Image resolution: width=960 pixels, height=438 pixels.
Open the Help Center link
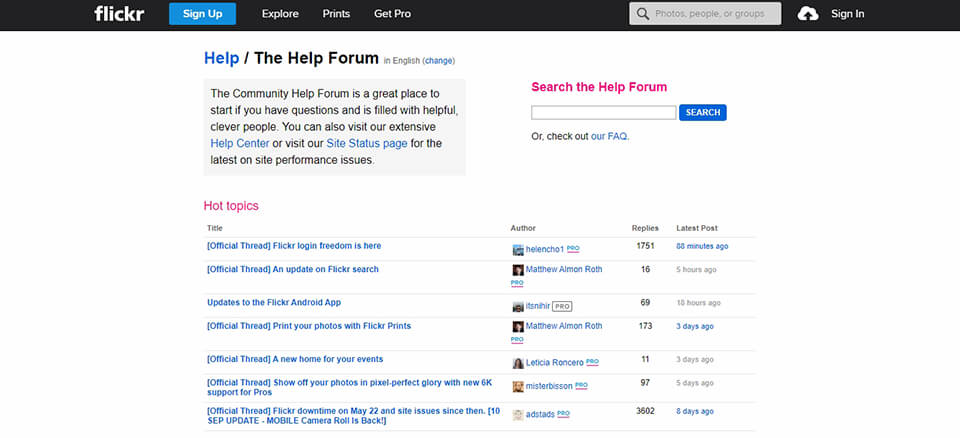click(x=240, y=143)
